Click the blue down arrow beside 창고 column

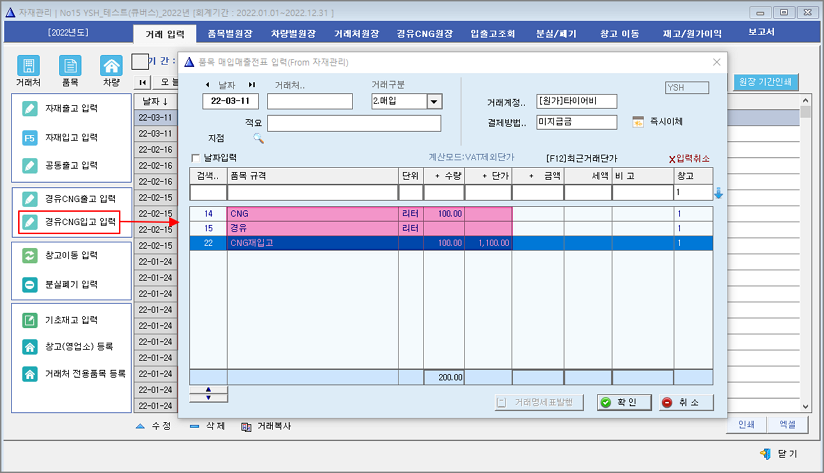coord(718,193)
